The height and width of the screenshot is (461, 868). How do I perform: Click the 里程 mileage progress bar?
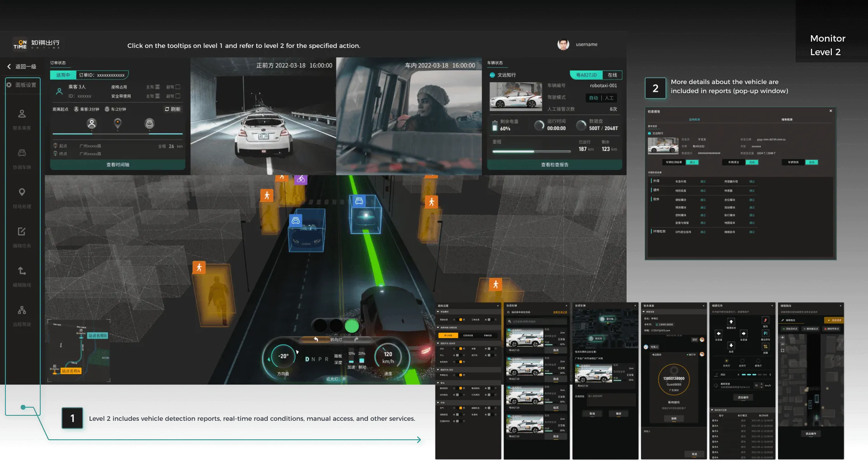pos(531,151)
